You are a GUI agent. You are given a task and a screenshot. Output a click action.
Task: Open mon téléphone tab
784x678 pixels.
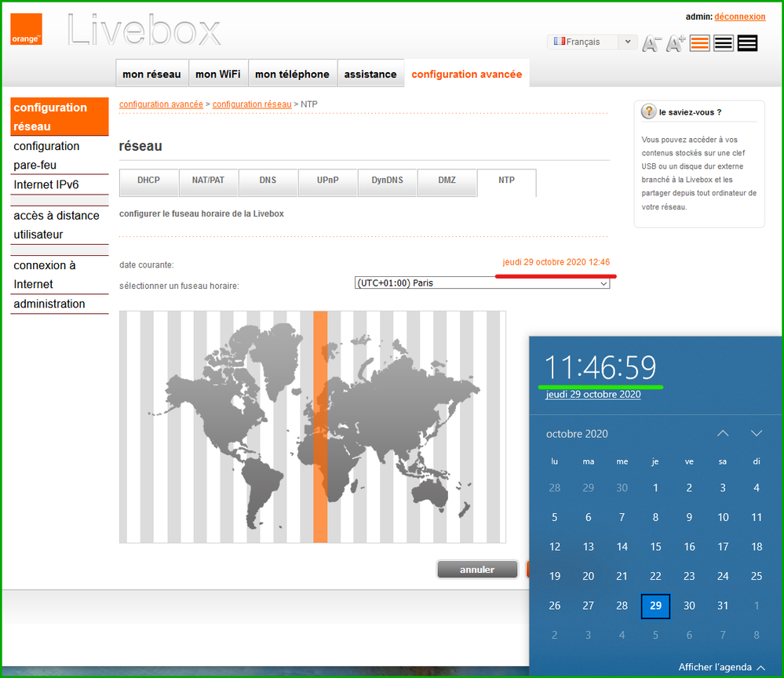click(292, 74)
